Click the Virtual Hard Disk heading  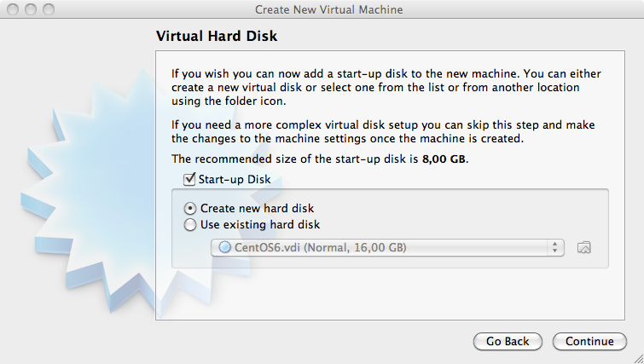217,36
